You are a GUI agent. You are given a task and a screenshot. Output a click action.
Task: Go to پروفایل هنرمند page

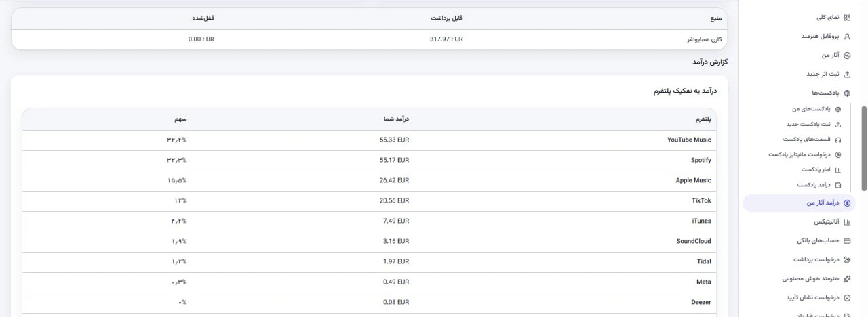(820, 37)
